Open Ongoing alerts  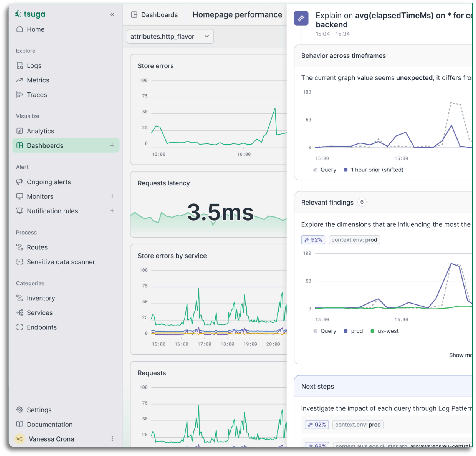coord(49,182)
